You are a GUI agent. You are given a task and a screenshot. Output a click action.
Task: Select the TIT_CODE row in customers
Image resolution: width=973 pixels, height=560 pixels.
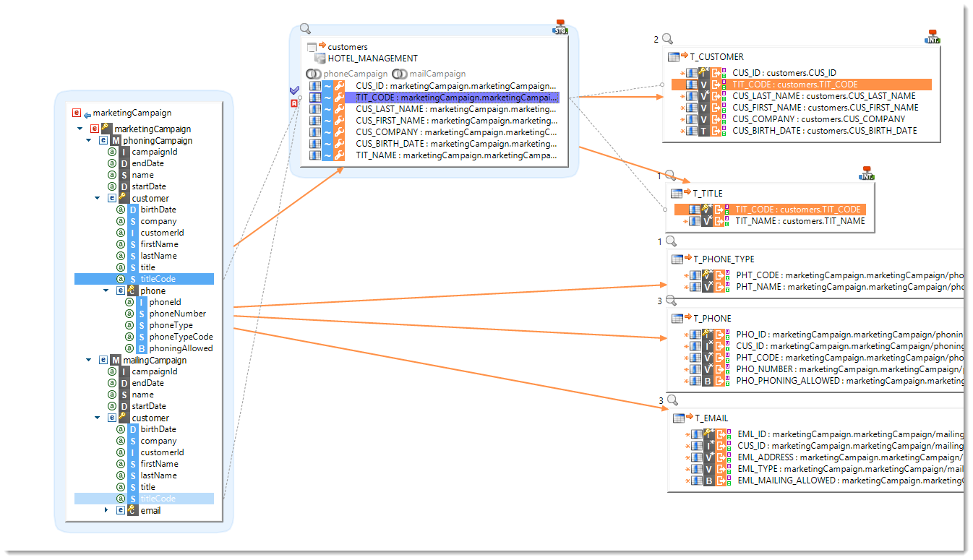pos(434,98)
